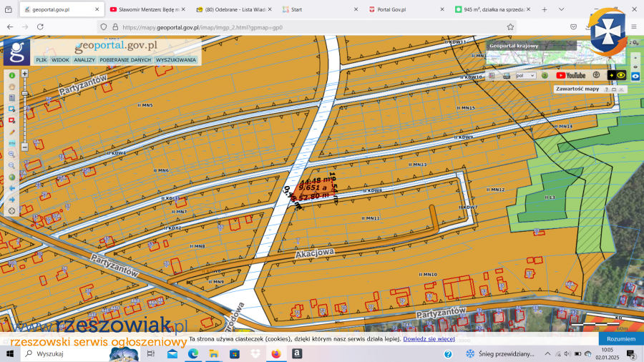Accept cookies with Rozumiem button
Viewport: 644px width, 362px height.
[x=621, y=339]
